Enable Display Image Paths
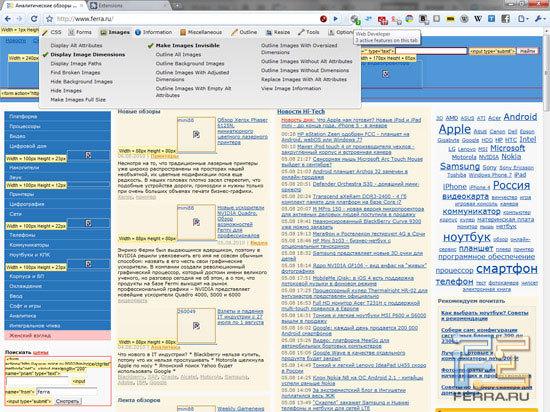Screen dimensions: 550x412 pos(76,64)
